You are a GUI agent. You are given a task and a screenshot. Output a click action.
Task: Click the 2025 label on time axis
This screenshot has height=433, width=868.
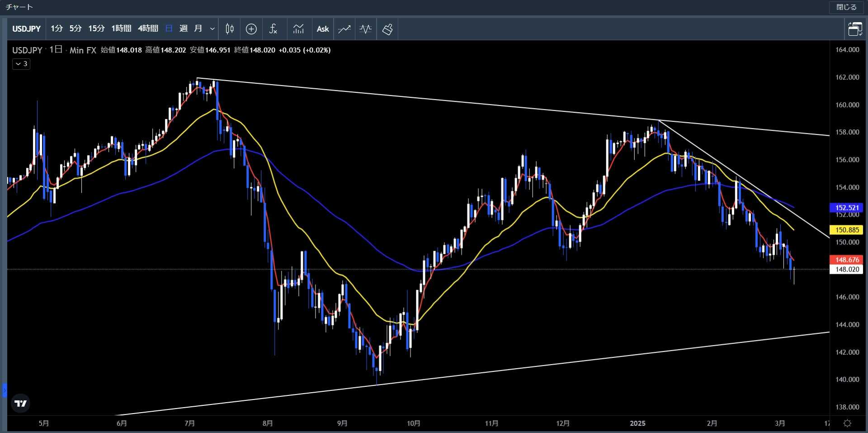click(x=637, y=423)
